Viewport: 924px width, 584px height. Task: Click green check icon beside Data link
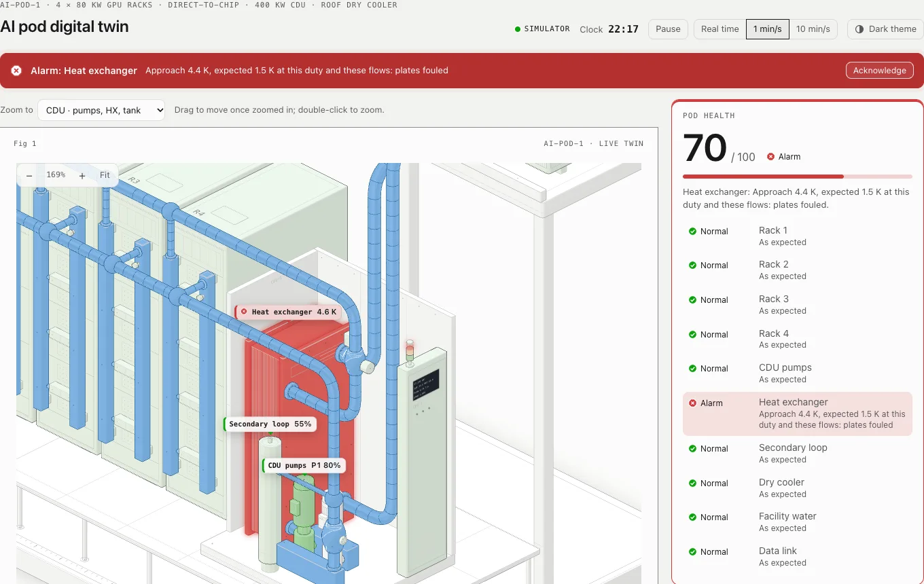coord(693,552)
